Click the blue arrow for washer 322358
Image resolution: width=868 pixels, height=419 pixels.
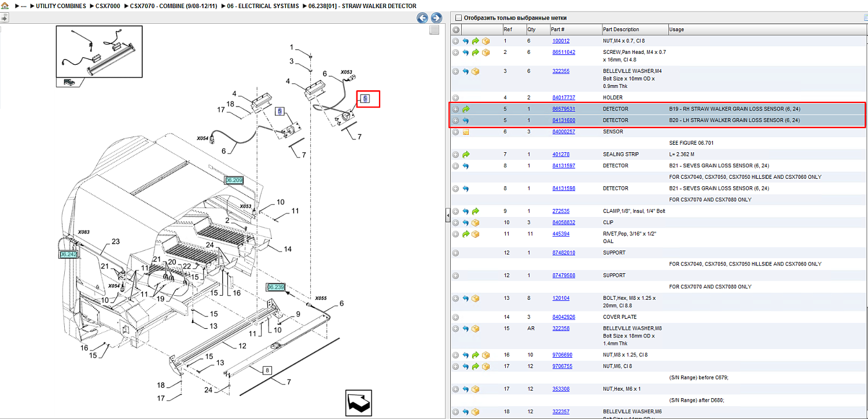coord(465,329)
